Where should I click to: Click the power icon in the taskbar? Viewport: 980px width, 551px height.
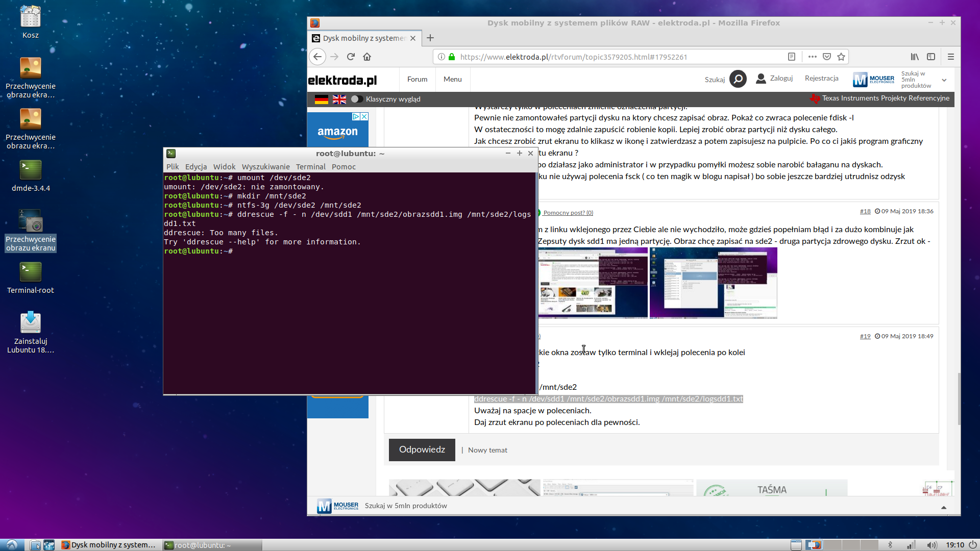tap(973, 545)
